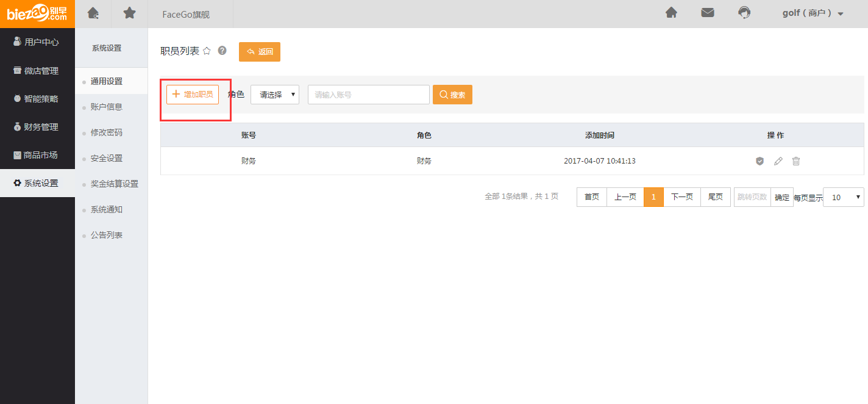Expand the 每页显示 page size dropdown

click(843, 197)
